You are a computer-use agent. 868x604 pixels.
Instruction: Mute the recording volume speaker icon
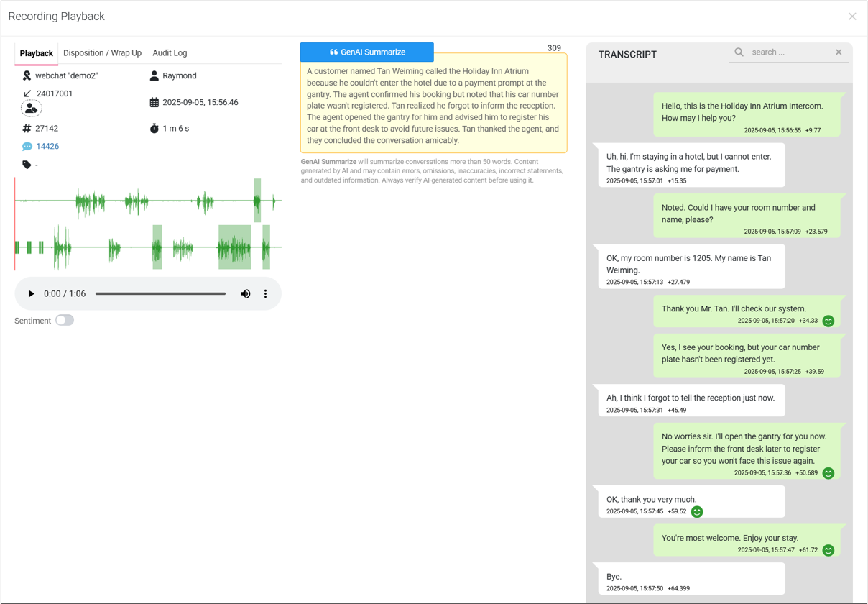pyautogui.click(x=246, y=294)
